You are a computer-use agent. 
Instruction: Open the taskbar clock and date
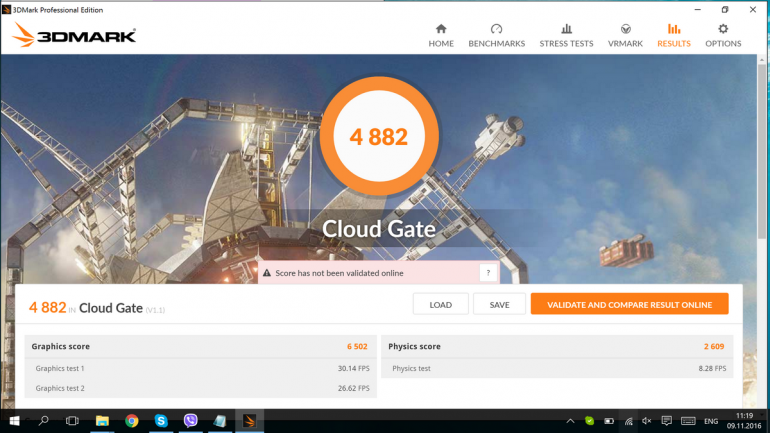[744, 421]
